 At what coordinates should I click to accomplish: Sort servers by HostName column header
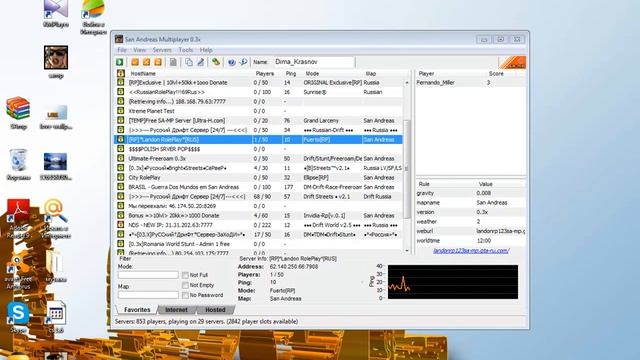[143, 73]
